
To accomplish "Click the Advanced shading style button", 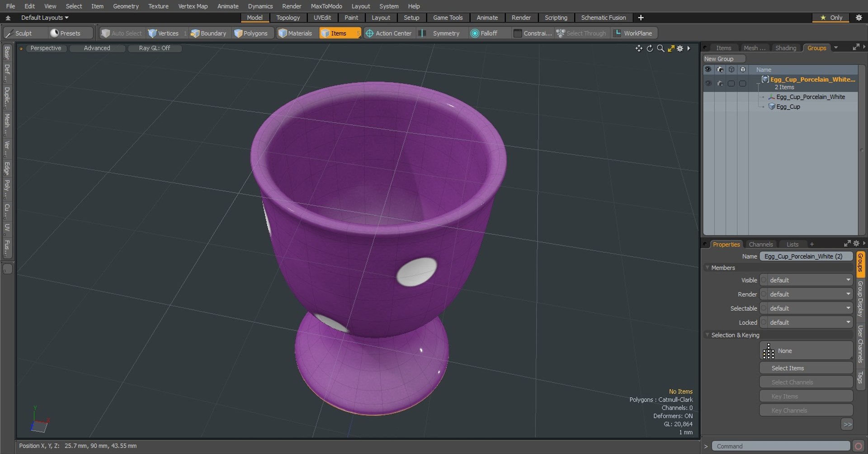I will (97, 48).
